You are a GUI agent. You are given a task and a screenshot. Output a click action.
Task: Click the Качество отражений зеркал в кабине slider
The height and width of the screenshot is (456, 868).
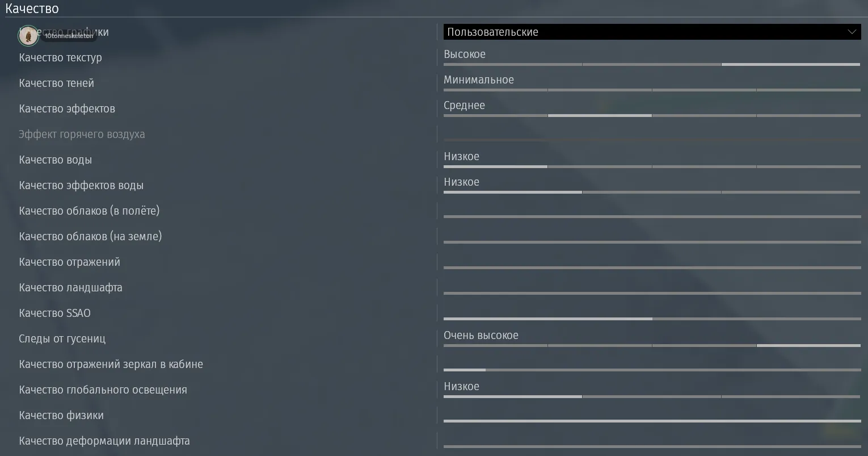pyautogui.click(x=652, y=370)
